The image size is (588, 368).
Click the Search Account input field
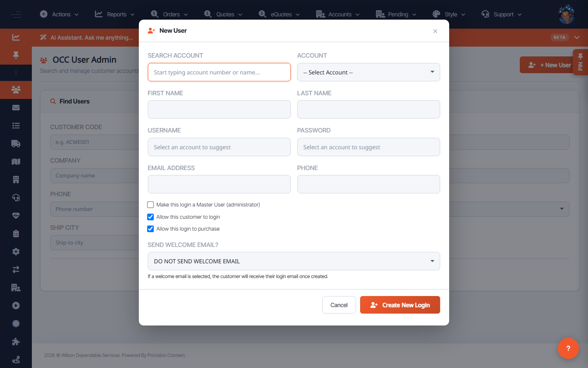pyautogui.click(x=219, y=72)
